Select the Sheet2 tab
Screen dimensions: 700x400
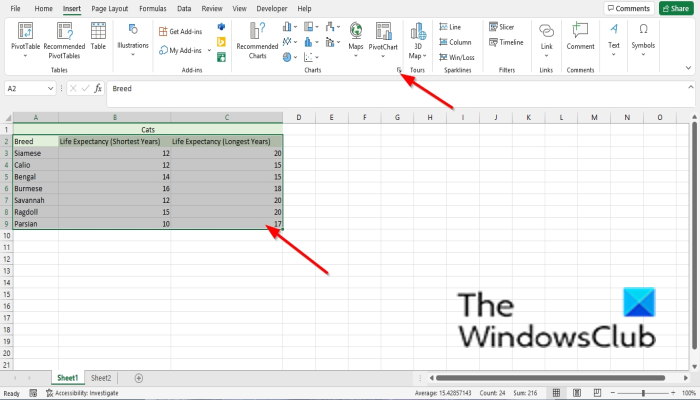point(101,378)
